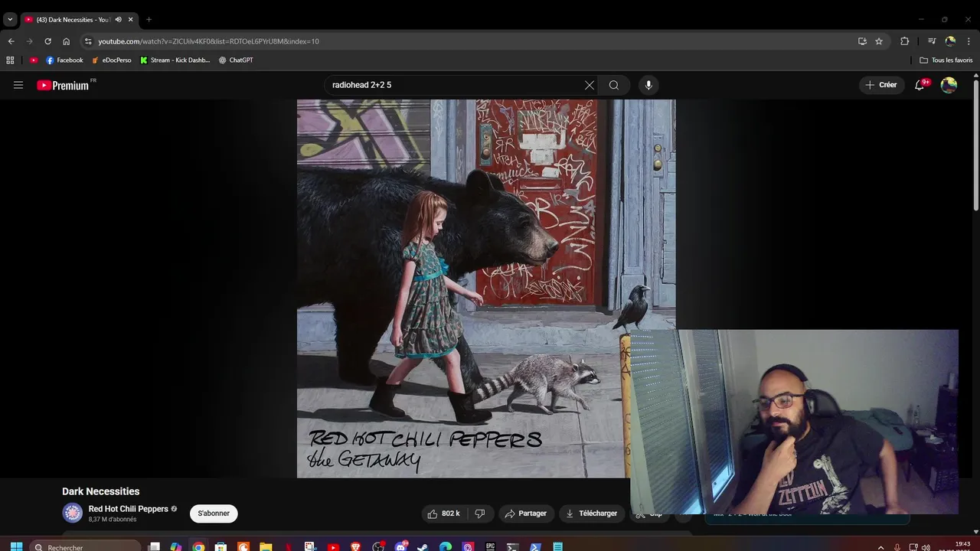Expand the Tous les favoris folder
980x551 pixels.
[x=946, y=60]
